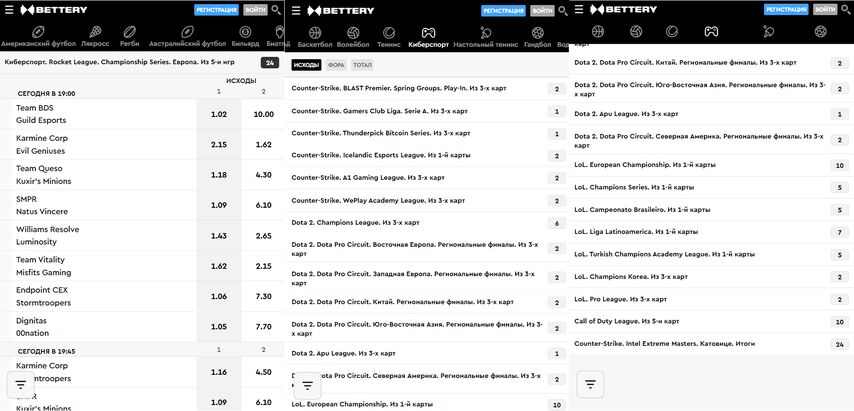Open LoL Campeonato Brasileiro row
Image resolution: width=854 pixels, height=411 pixels.
(x=711, y=210)
